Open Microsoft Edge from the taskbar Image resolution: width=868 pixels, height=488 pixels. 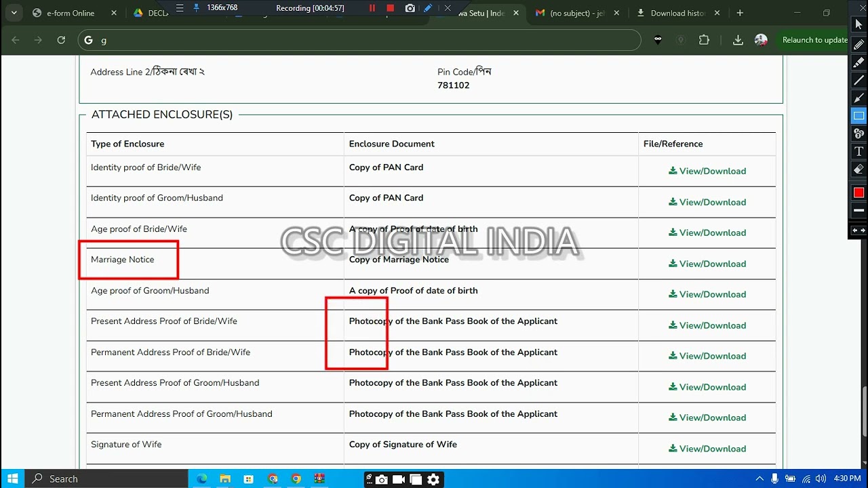point(201,479)
